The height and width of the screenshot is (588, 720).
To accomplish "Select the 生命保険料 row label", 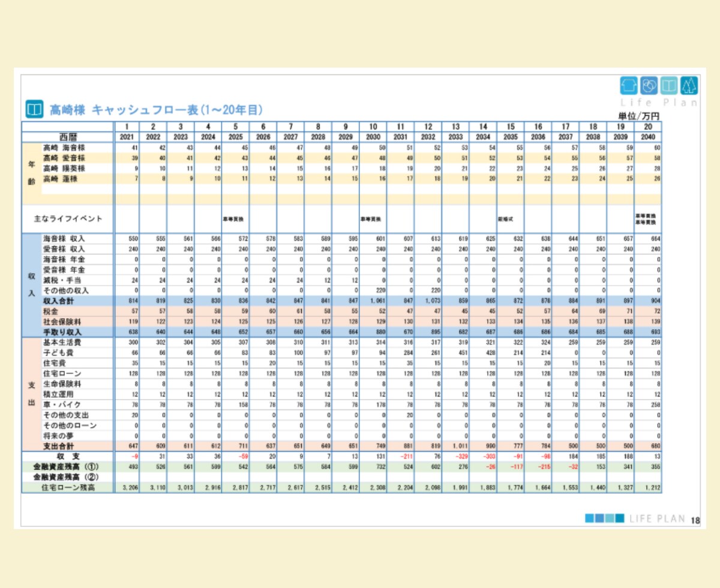I will tap(62, 384).
